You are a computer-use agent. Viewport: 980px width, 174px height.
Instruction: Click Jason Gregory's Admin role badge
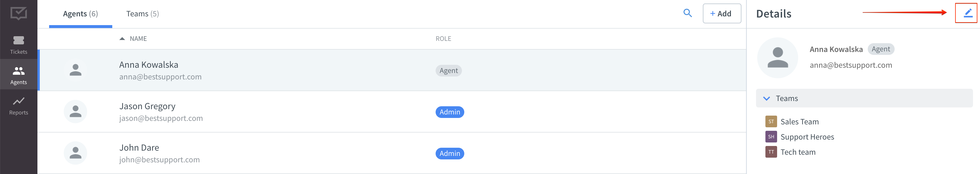(449, 112)
